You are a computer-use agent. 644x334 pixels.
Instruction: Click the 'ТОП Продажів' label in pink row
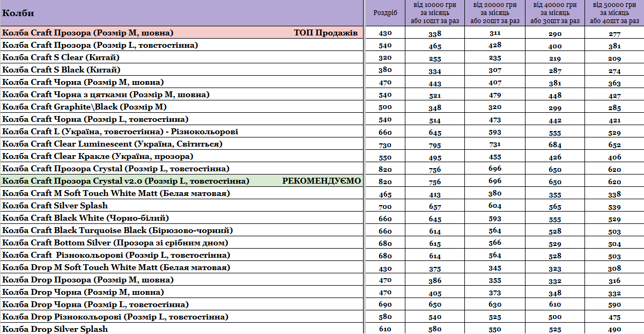[x=325, y=33]
